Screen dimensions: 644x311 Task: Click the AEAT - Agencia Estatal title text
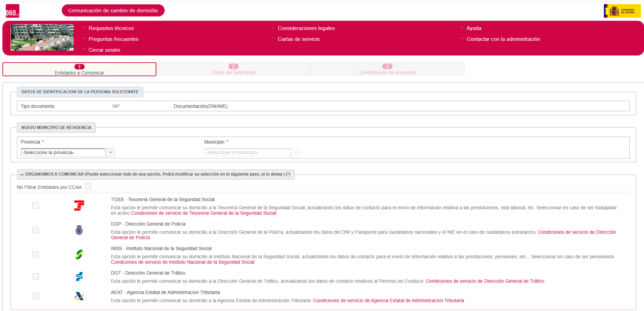(165, 292)
